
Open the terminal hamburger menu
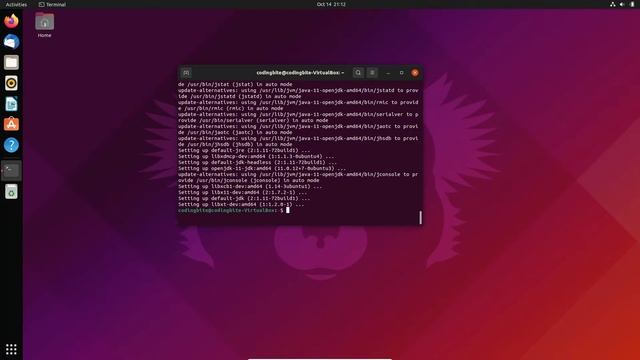coord(372,73)
